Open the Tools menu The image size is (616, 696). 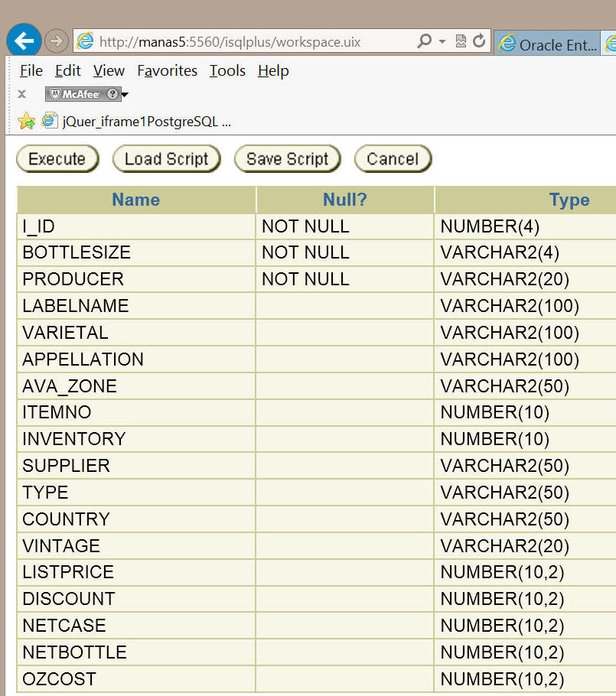[227, 70]
